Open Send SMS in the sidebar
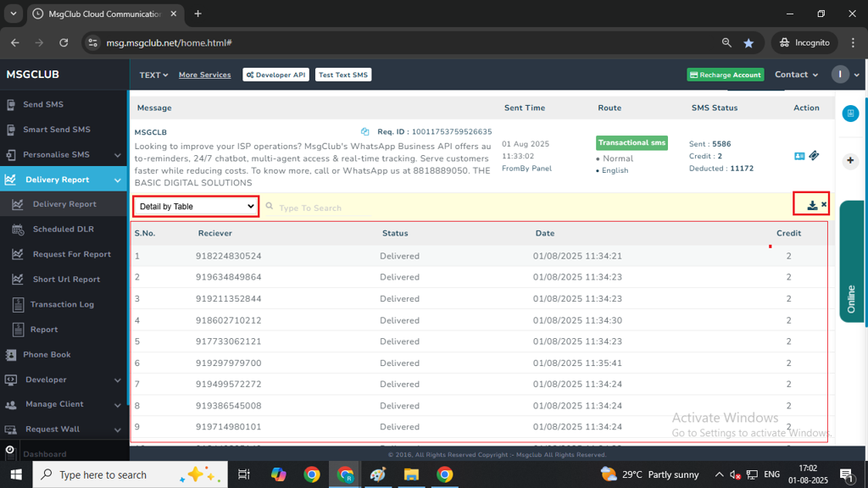Viewport: 868px width, 488px height. point(43,104)
